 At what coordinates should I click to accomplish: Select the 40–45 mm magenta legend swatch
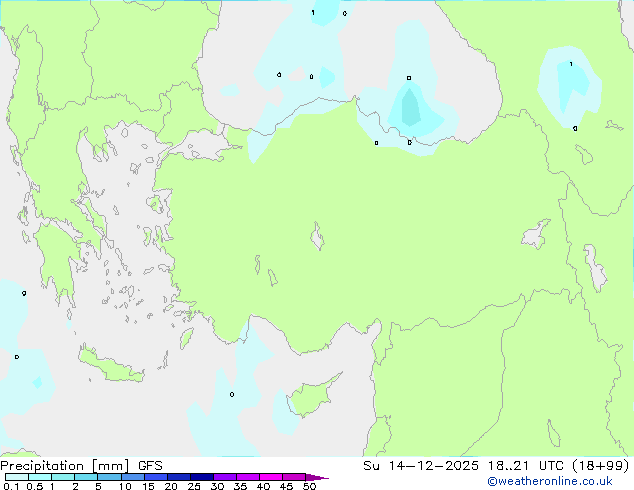pos(271,477)
